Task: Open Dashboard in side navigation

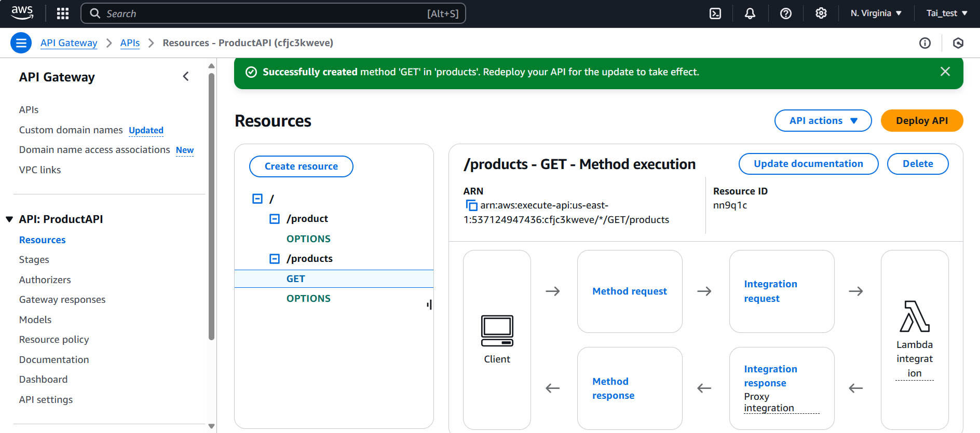Action: 44,380
